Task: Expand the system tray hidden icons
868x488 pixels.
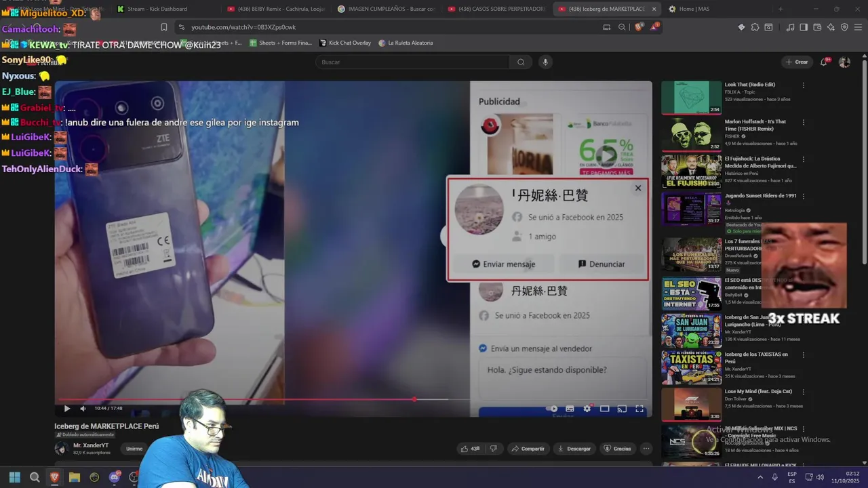Action: click(760, 477)
